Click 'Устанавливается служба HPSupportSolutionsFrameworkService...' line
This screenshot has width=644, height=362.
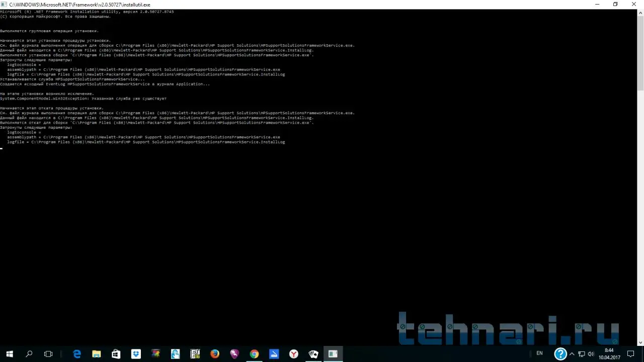coord(72,79)
